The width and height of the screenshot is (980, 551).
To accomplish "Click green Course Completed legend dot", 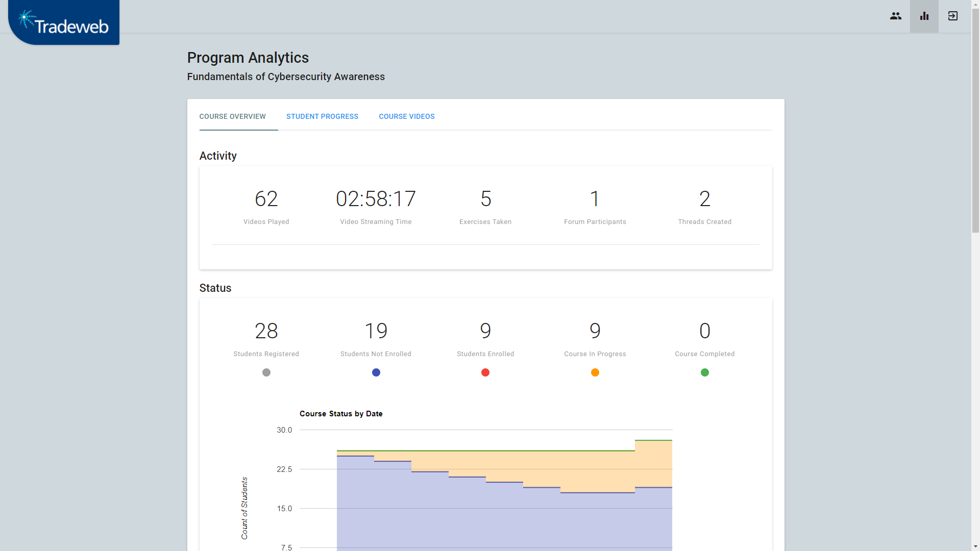I will pos(704,372).
